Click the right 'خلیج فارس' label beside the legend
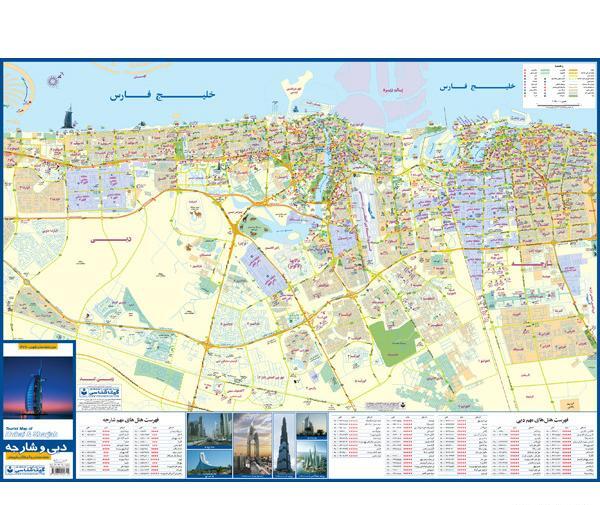The image size is (600, 505). coord(477,87)
